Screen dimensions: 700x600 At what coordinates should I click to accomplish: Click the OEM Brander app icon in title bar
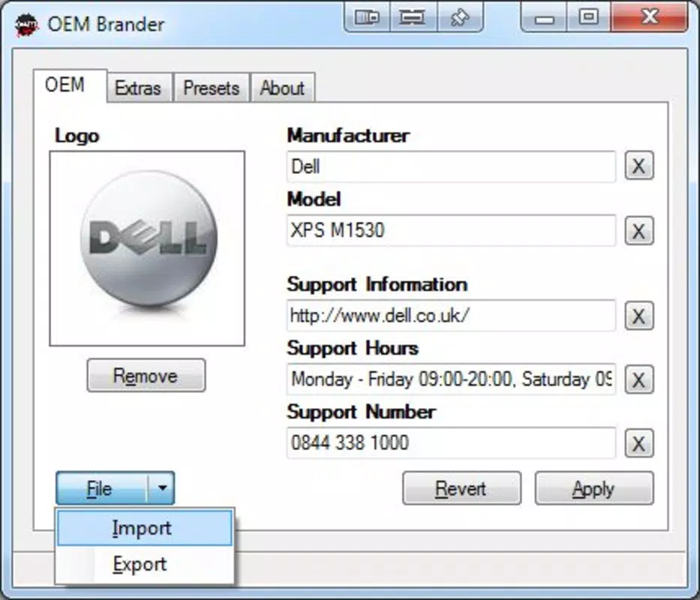(x=26, y=25)
